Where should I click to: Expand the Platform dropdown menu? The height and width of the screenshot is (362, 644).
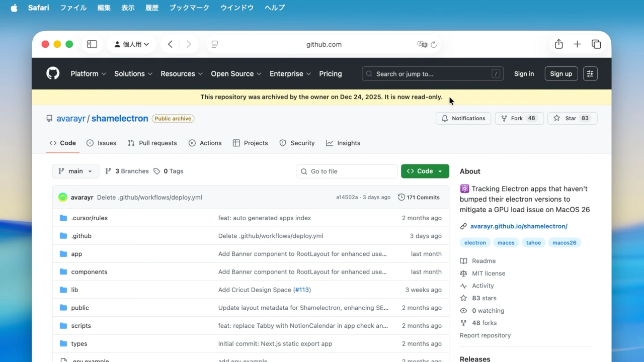(88, 73)
